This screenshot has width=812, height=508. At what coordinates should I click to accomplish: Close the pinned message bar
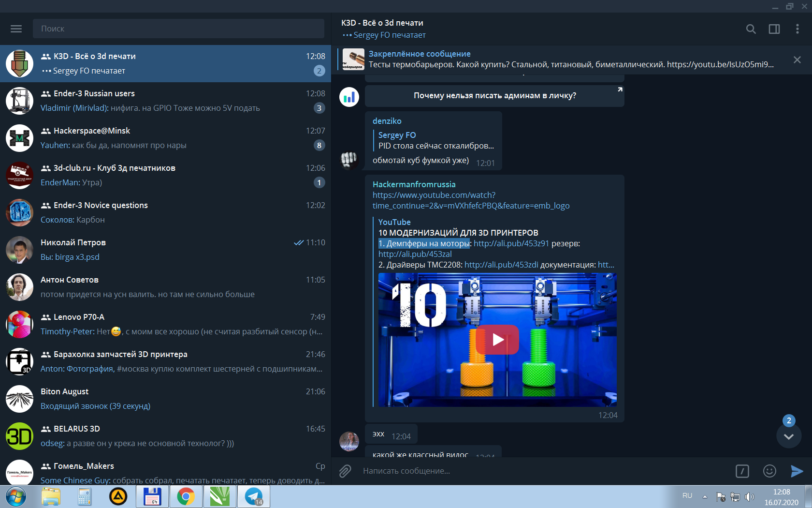pyautogui.click(x=797, y=60)
